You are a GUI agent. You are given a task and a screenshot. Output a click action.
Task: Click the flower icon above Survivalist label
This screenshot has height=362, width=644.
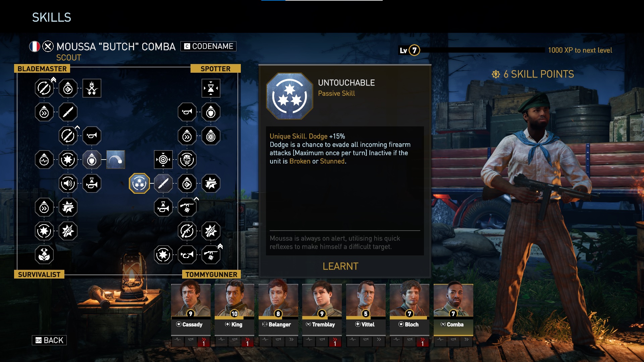[x=44, y=255]
